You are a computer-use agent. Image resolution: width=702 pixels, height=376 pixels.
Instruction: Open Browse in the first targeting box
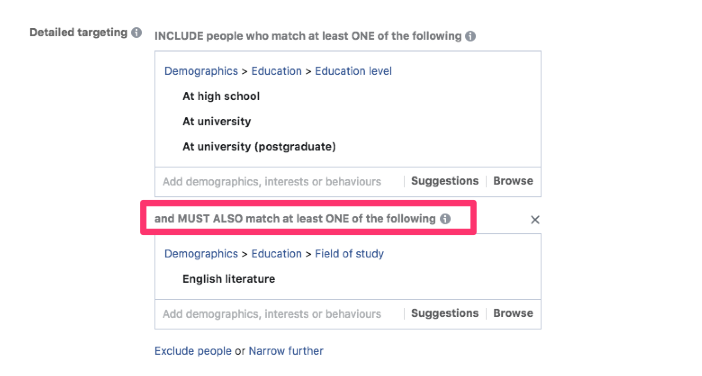[x=513, y=181]
